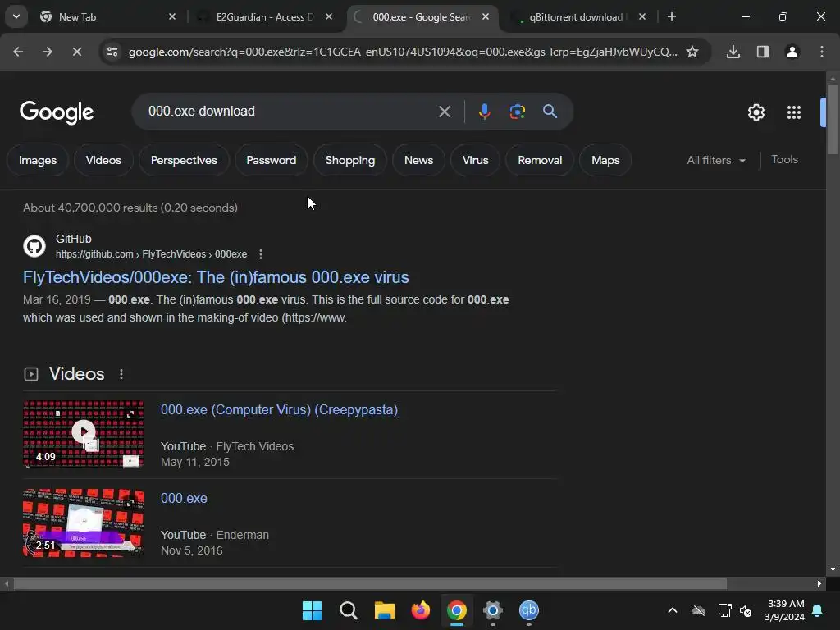Viewport: 840px width, 630px height.
Task: Close the qBittorrent download tab
Action: [641, 16]
